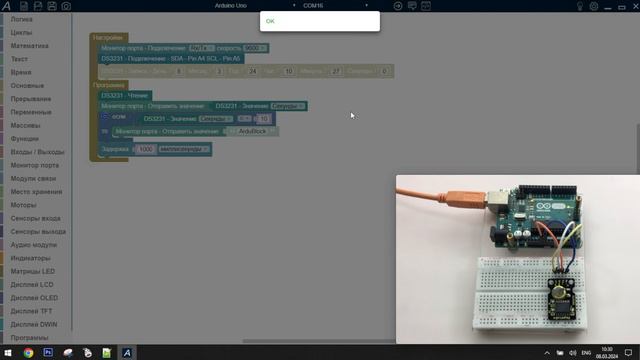Select the Модули связи category

[33, 178]
